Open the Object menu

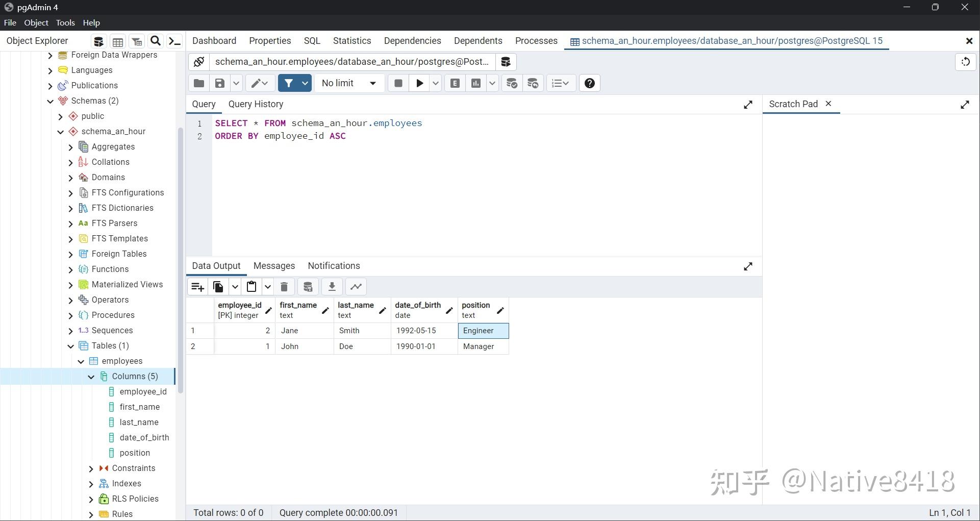(36, 23)
